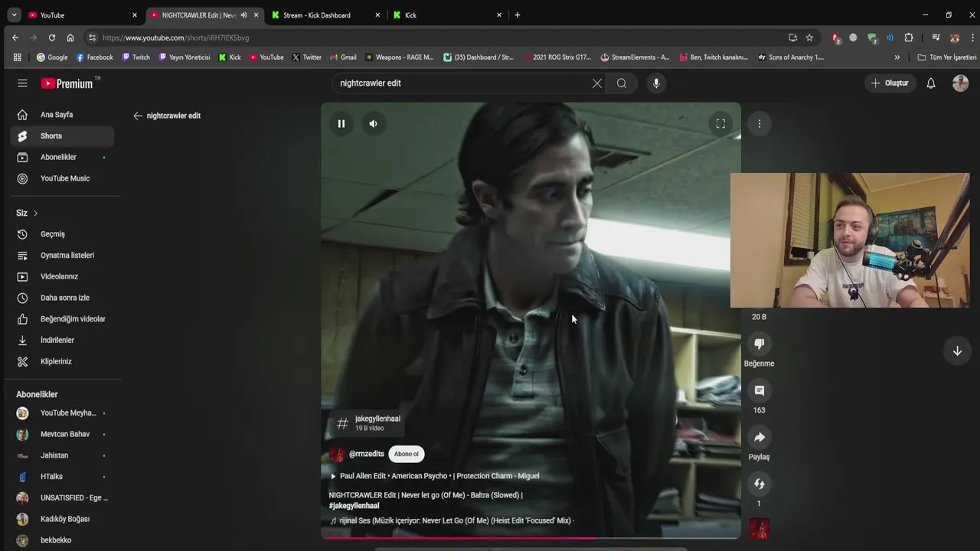Pause the Shorts video
Viewport: 980px width, 551px height.
pyautogui.click(x=341, y=123)
